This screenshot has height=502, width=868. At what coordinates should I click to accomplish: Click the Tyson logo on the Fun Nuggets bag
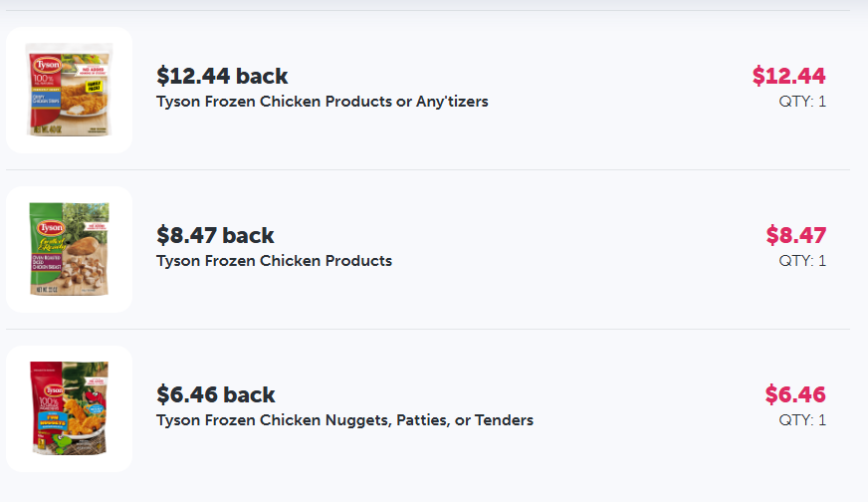click(55, 389)
